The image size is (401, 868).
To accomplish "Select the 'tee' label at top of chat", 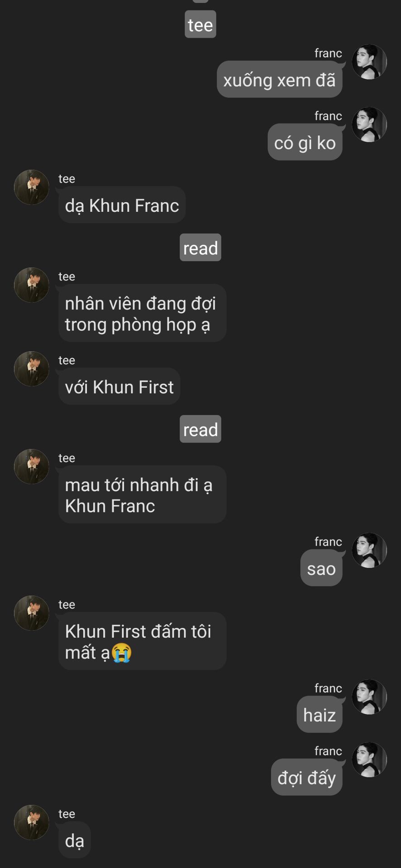I will tap(200, 24).
